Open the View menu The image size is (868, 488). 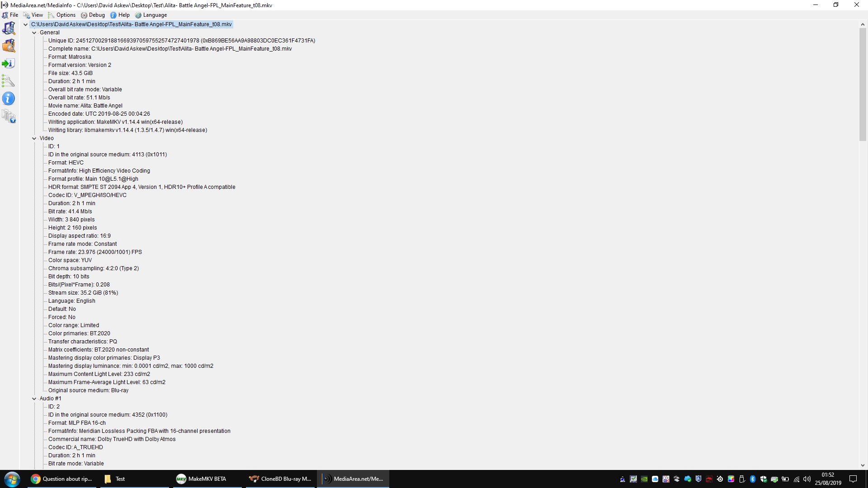pyautogui.click(x=33, y=15)
